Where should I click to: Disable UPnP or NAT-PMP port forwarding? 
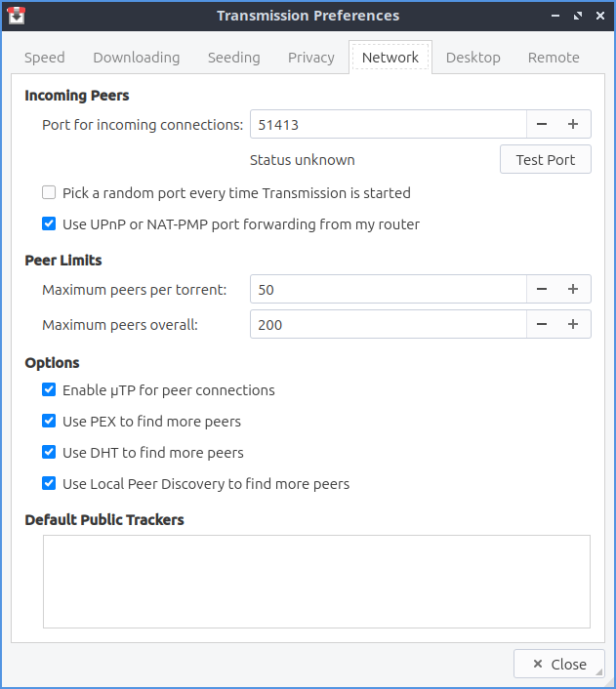(x=49, y=224)
